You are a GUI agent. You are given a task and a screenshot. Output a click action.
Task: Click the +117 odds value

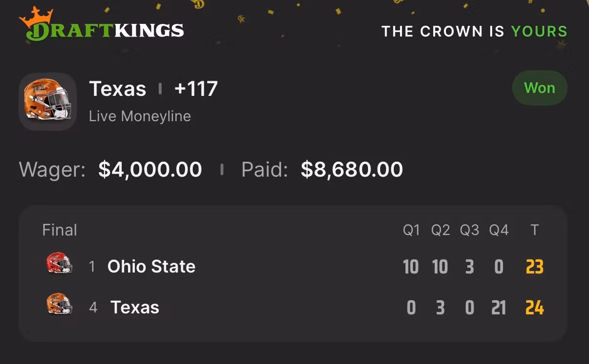coord(196,89)
